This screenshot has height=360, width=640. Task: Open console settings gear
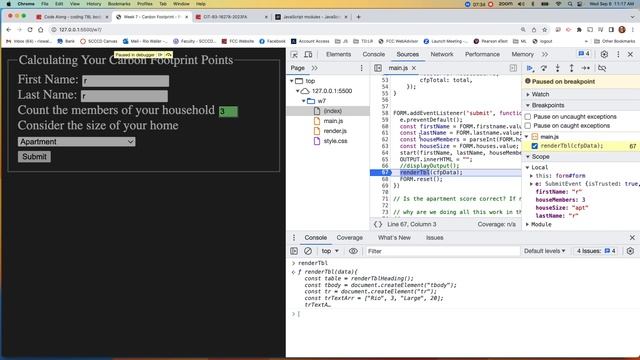[630, 251]
